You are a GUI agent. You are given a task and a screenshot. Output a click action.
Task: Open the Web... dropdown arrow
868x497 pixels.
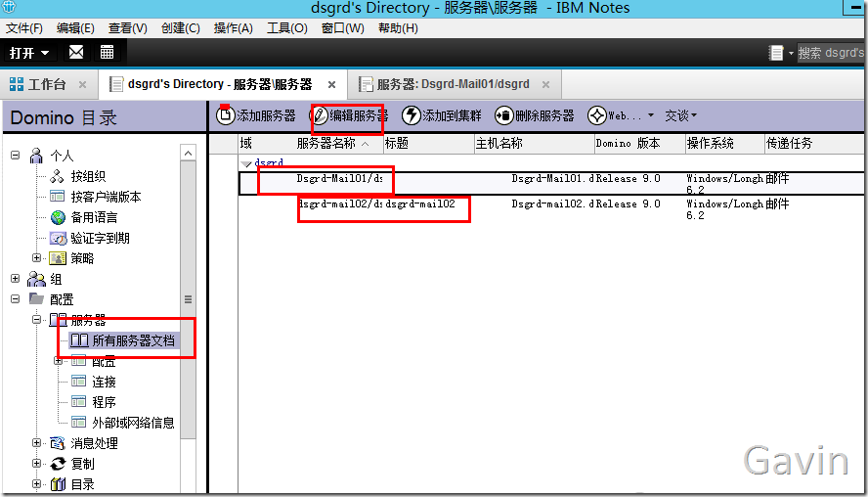tap(651, 115)
